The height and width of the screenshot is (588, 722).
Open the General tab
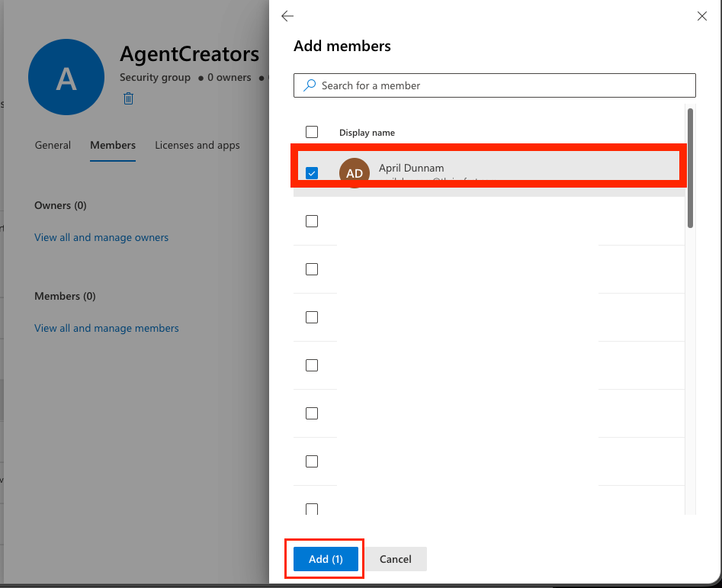[53, 145]
